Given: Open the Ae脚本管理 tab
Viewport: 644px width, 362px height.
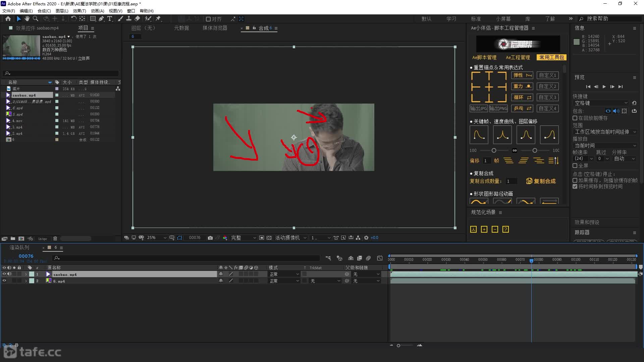Looking at the screenshot, I should 484,58.
